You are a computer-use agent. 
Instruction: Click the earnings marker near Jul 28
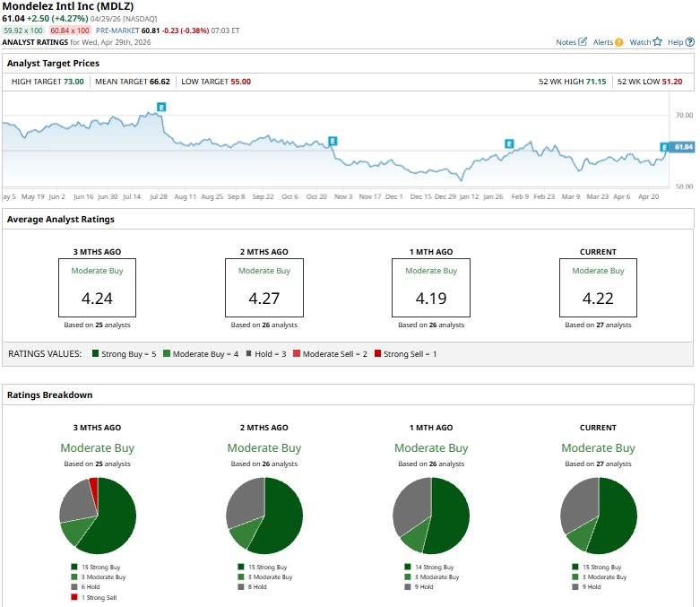point(161,107)
